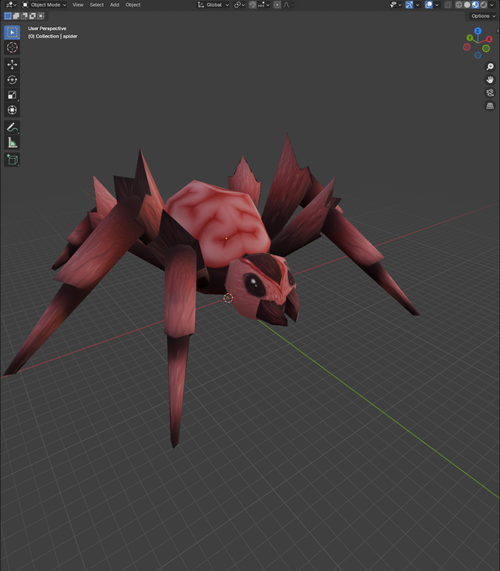Open Global transform orientation dropdown
The height and width of the screenshot is (571, 500).
pos(213,5)
